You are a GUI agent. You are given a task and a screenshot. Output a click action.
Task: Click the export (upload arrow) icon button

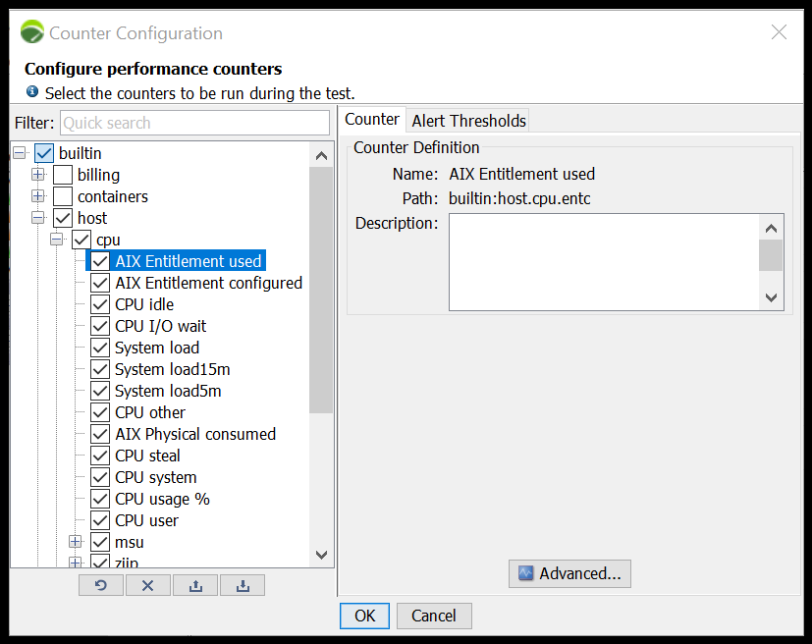[195, 585]
